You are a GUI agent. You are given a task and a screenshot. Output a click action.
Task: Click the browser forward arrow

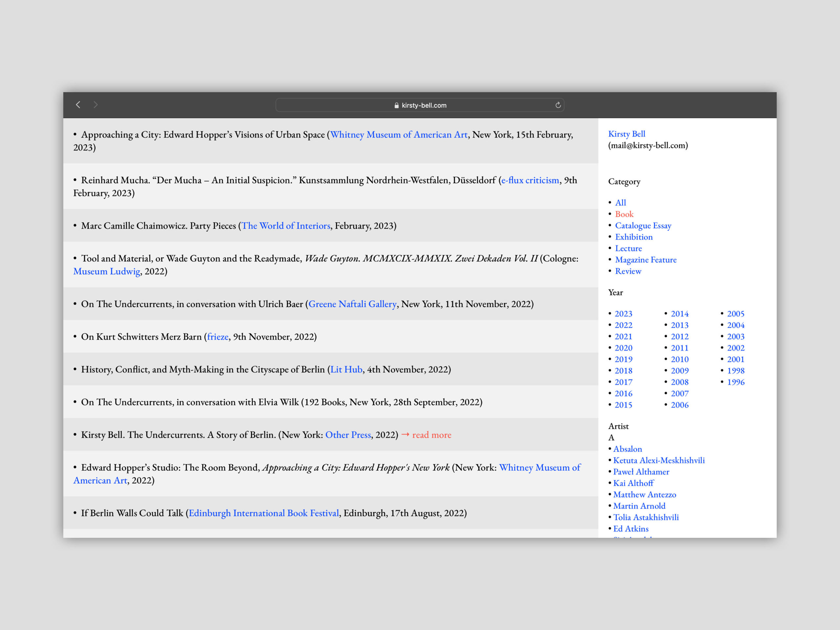tap(96, 105)
